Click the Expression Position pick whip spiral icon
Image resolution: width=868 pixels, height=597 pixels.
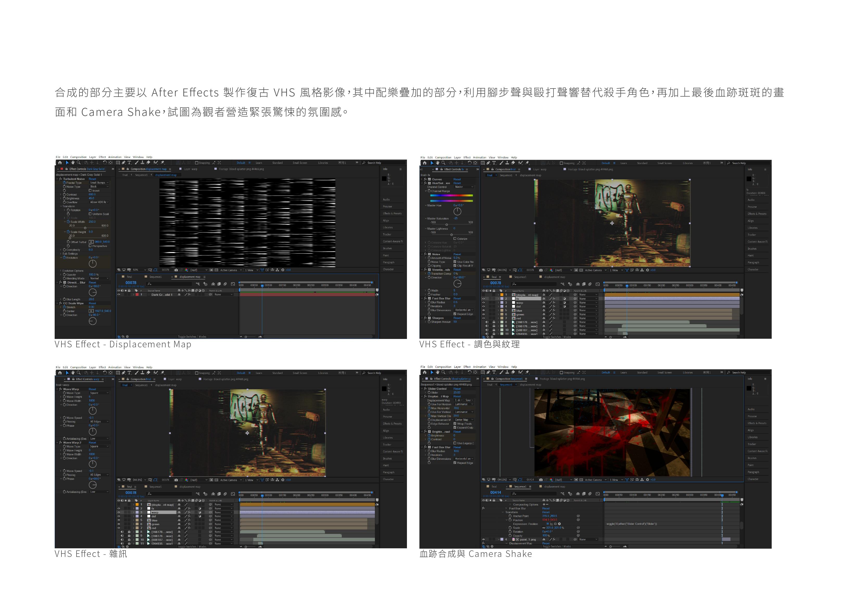(x=555, y=524)
